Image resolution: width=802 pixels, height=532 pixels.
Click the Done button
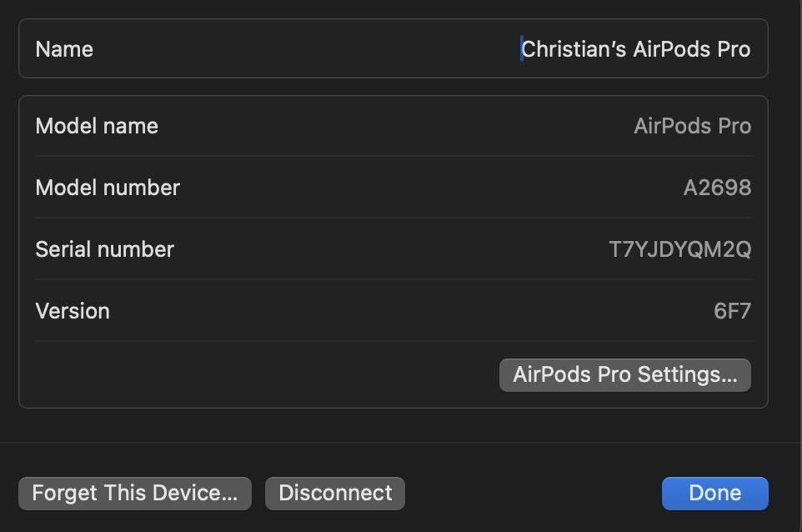point(714,493)
